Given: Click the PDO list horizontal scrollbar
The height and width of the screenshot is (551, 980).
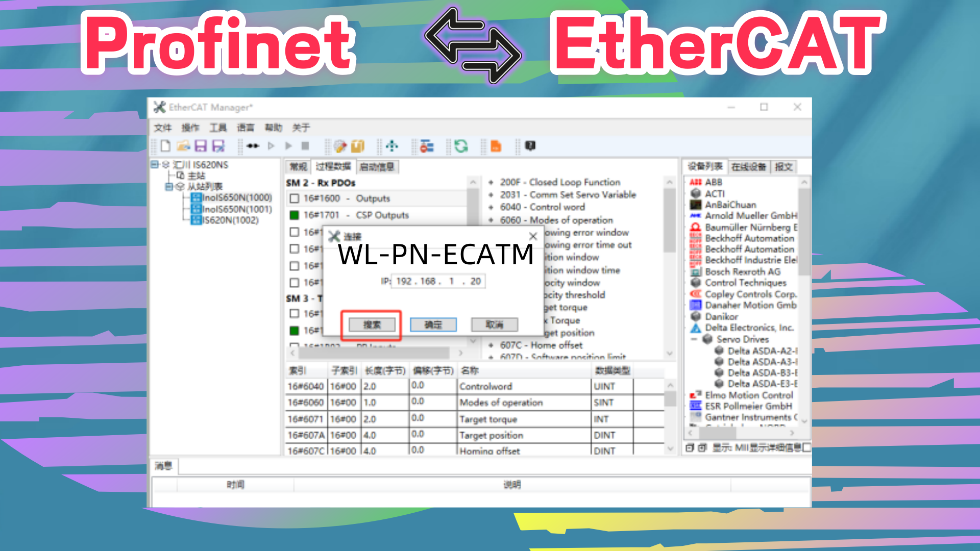Looking at the screenshot, I should point(374,353).
